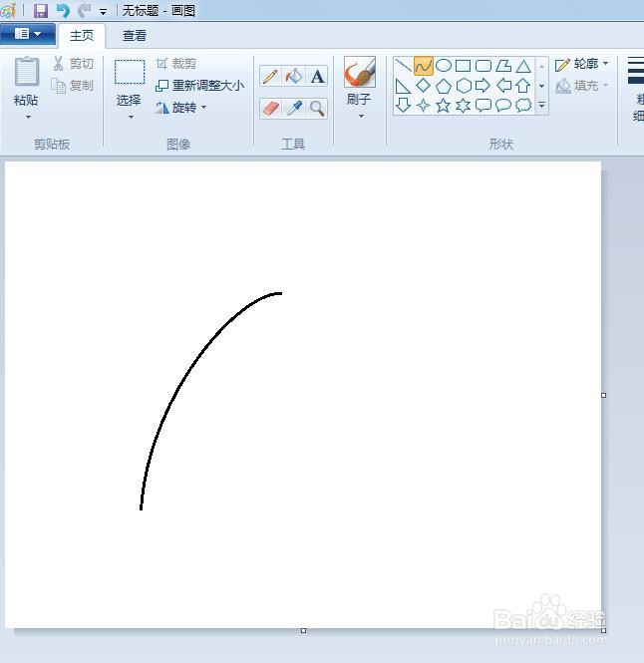Click the 粘贴 paste clipboard icon
Screen dimensions: 644x663
(27, 72)
